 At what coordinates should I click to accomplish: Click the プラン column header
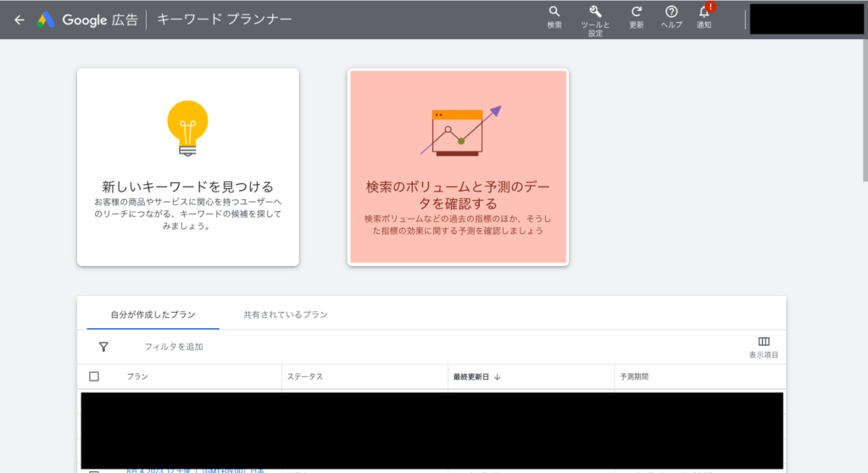click(x=137, y=376)
